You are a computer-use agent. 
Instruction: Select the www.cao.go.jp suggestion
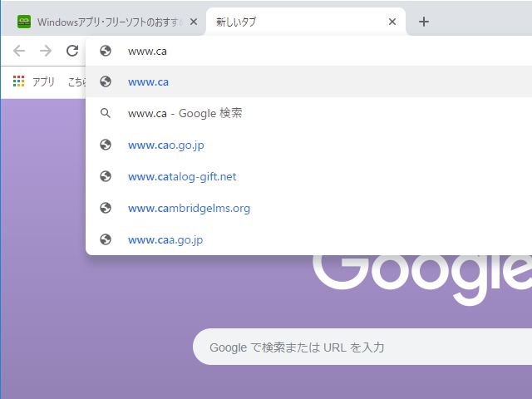click(x=308, y=145)
